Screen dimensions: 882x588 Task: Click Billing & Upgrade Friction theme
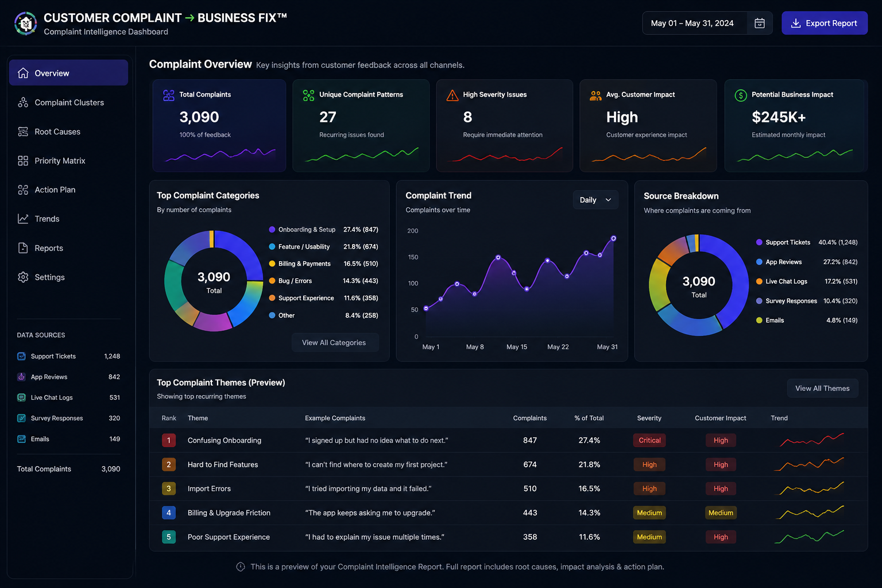[229, 513]
